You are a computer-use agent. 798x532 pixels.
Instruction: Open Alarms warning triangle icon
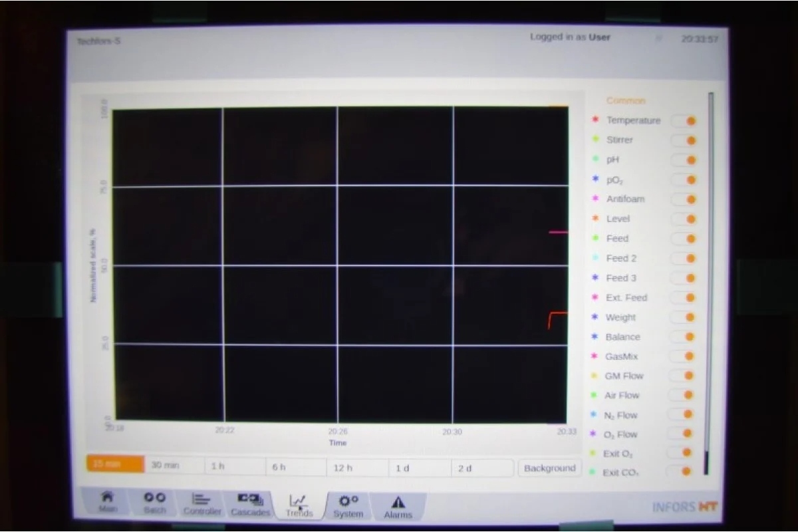tap(398, 504)
